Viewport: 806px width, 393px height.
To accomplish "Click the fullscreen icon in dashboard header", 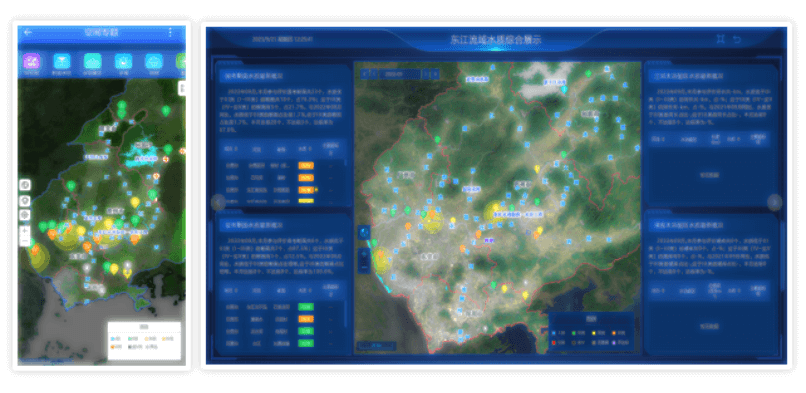I will click(721, 39).
